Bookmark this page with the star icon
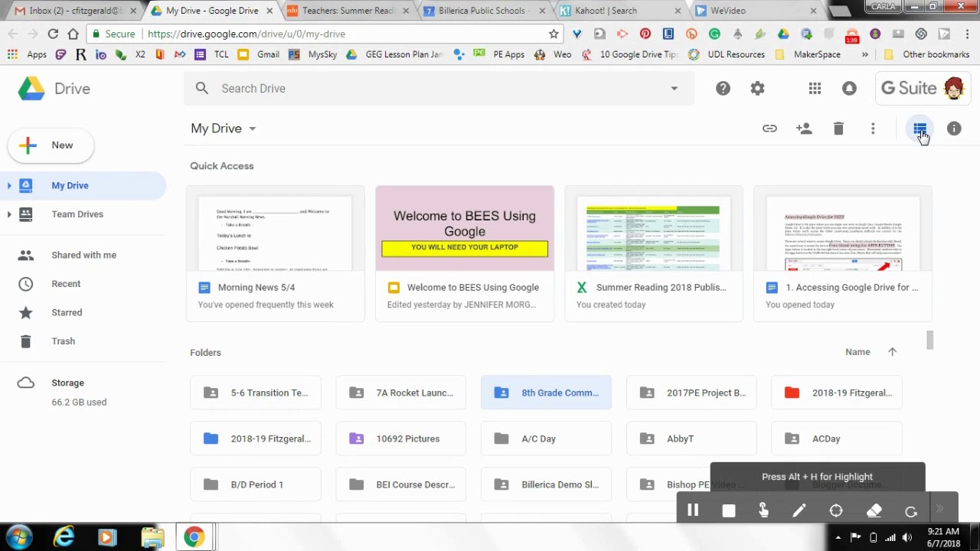980x551 pixels. pyautogui.click(x=554, y=34)
